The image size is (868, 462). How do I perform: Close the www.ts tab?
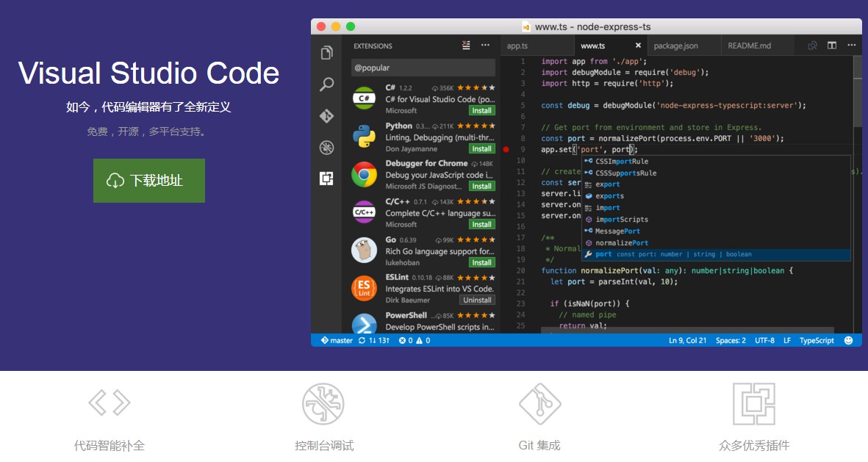pyautogui.click(x=638, y=46)
